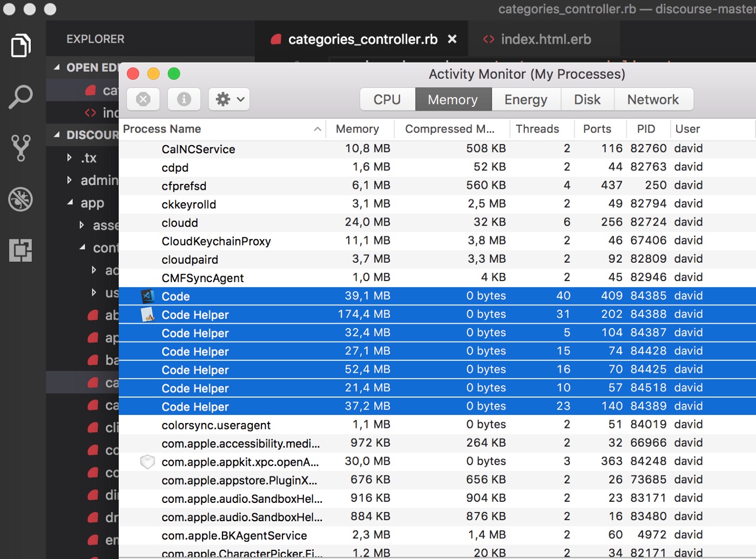756x559 pixels.
Task: Open the Extensions view in activity bar
Action: (x=21, y=250)
